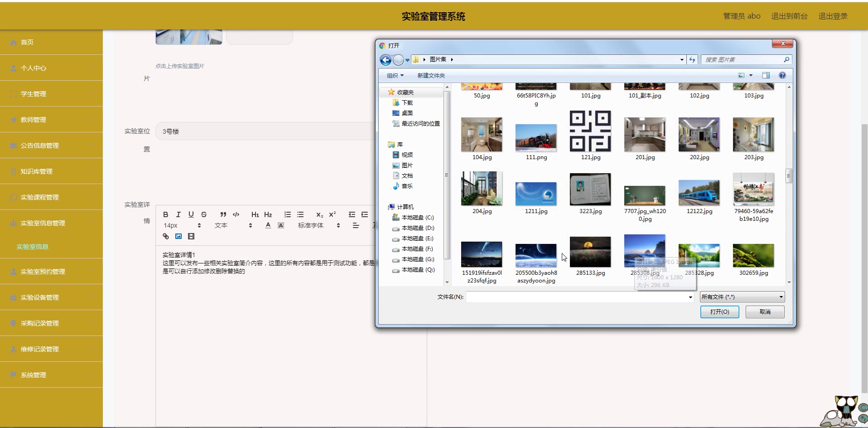The height and width of the screenshot is (428, 868).
Task: Expand 学生管理 sidebar menu
Action: tap(51, 94)
